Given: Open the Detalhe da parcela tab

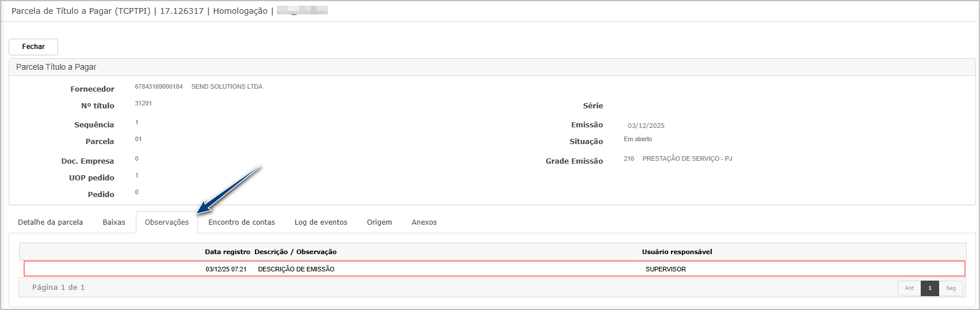Looking at the screenshot, I should 51,222.
